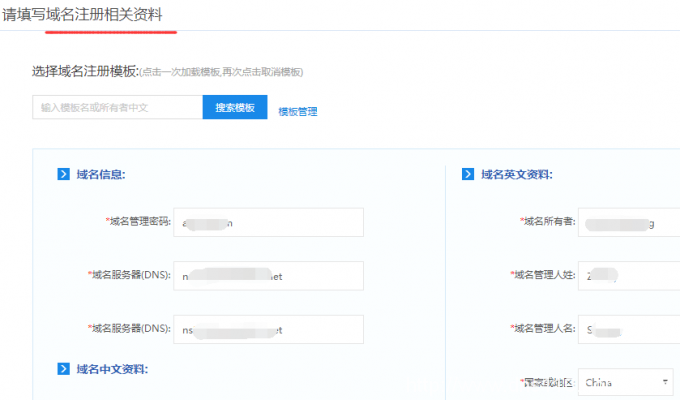The width and height of the screenshot is (680, 400).
Task: Select the second 域名服务器(DNS) input
Action: coord(269,328)
